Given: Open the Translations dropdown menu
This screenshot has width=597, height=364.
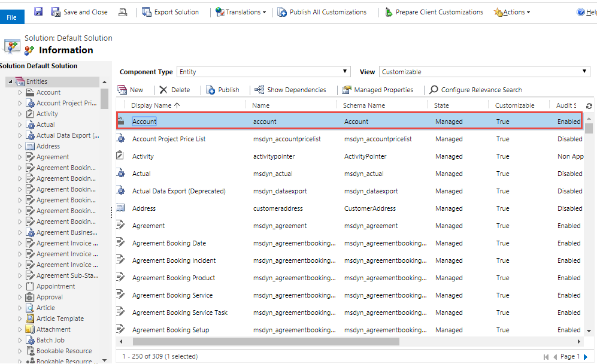Looking at the screenshot, I should [241, 12].
